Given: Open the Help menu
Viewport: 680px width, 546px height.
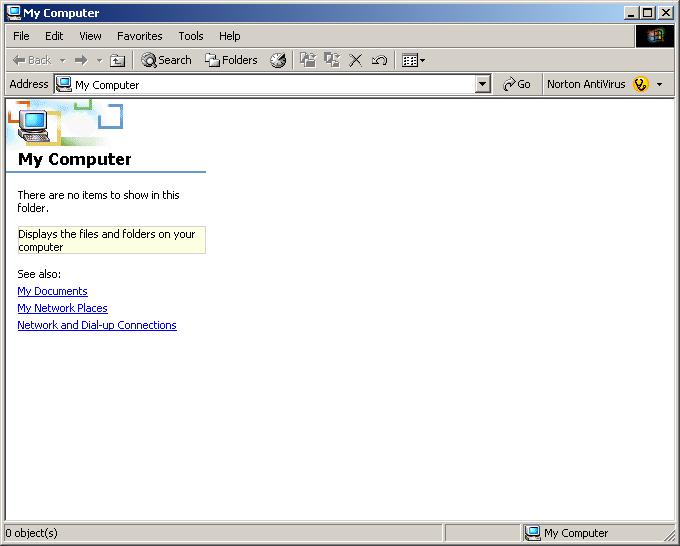Looking at the screenshot, I should (x=229, y=36).
